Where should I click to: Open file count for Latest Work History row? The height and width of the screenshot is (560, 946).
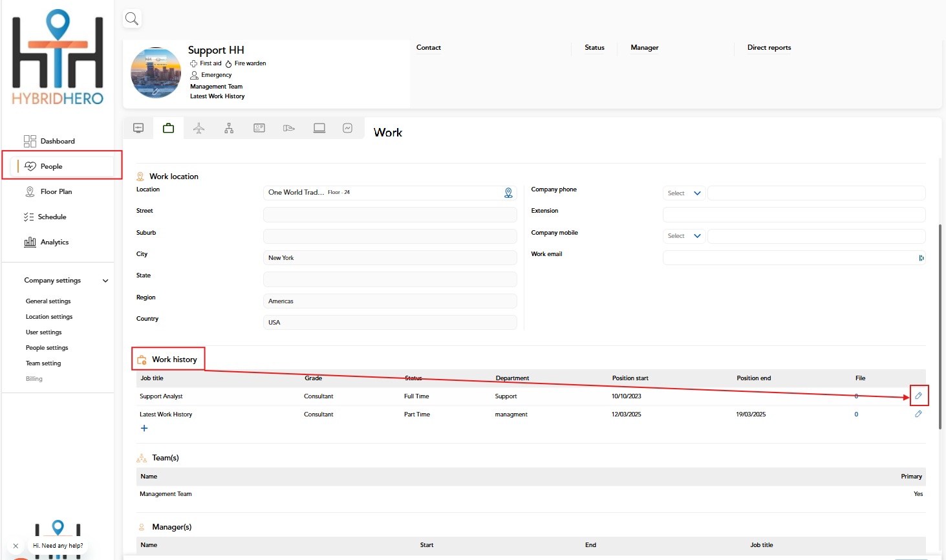[856, 415]
